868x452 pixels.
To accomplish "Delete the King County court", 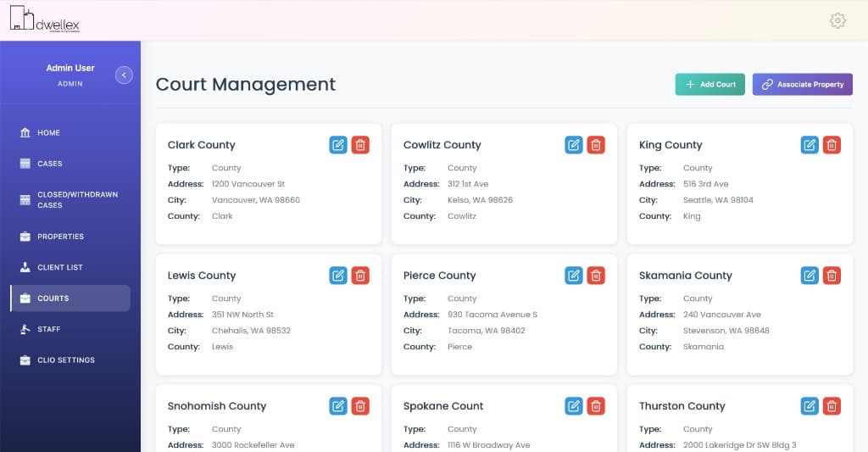I will (832, 145).
